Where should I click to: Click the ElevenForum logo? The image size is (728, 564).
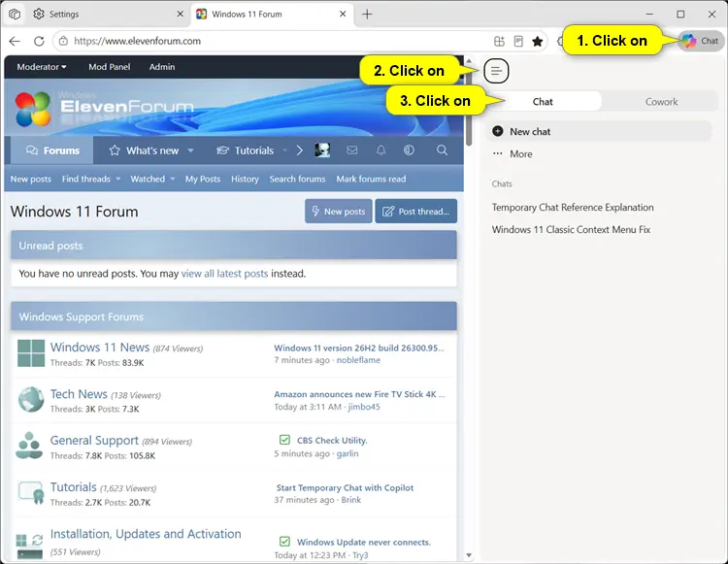click(x=105, y=109)
